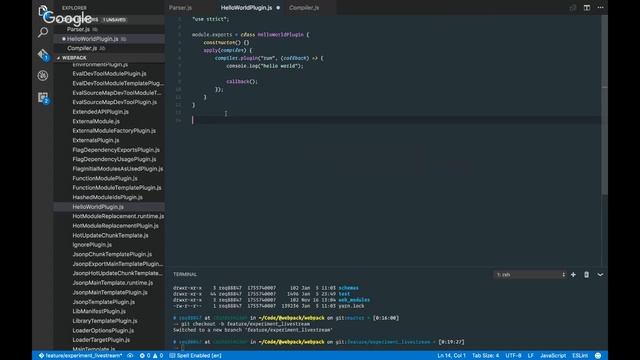This screenshot has width=640, height=360.
Task: Open HelloWorldPlugin.js in open editors list
Action: 109,39
